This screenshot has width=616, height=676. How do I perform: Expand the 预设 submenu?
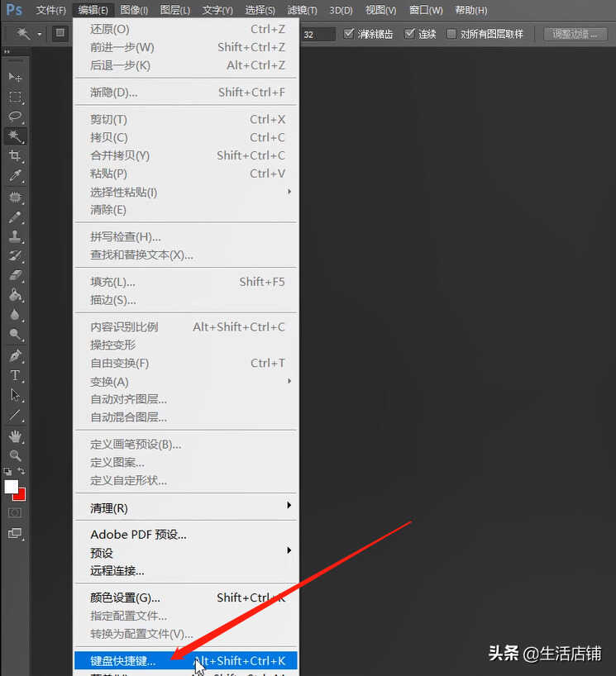click(185, 553)
